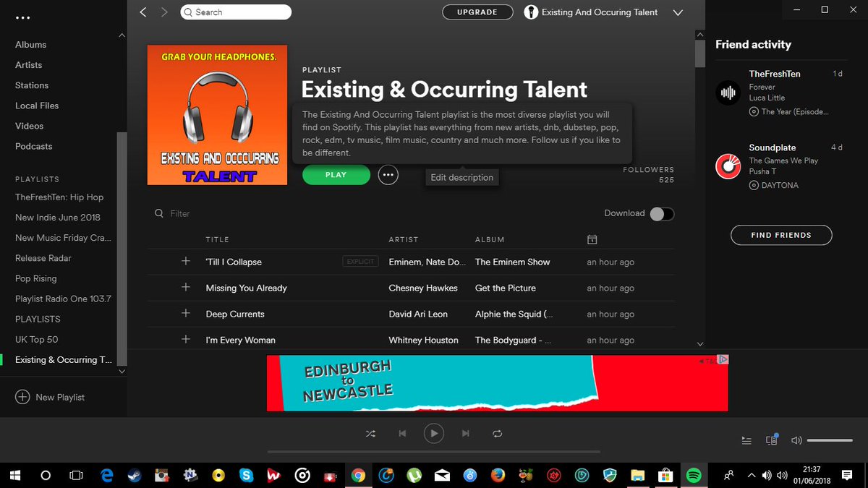
Task: Open DAYTONA album in Friend activity
Action: (780, 186)
